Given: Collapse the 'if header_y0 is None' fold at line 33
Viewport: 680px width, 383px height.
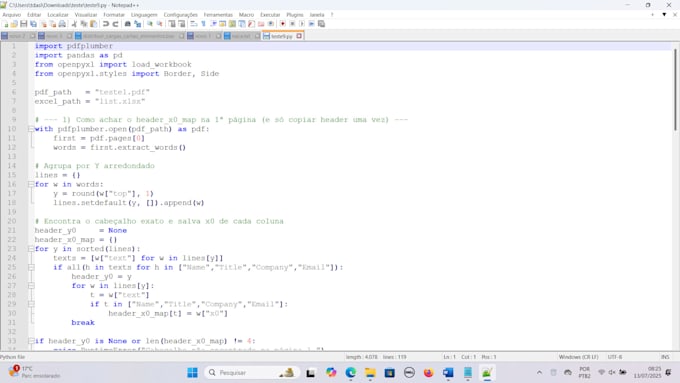Looking at the screenshot, I should 31,341.
